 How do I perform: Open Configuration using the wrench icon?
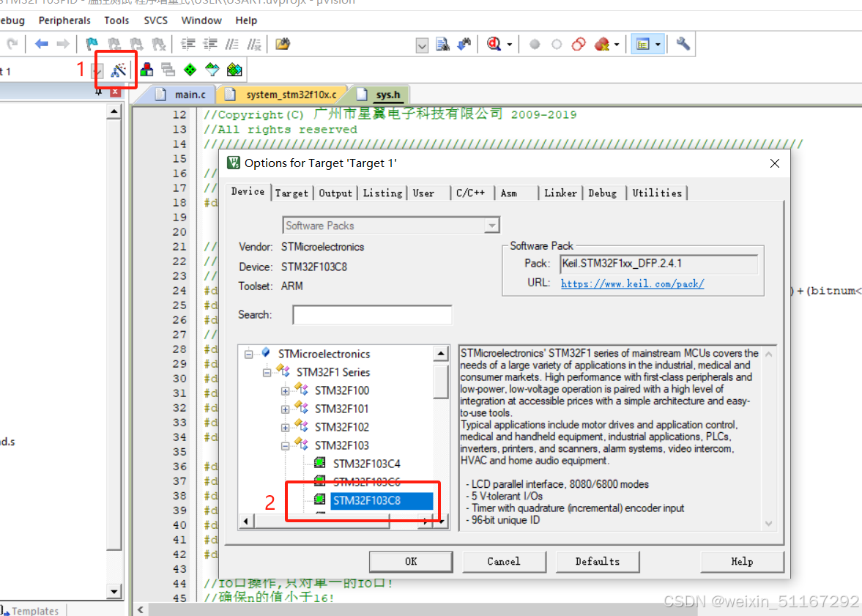pos(683,44)
